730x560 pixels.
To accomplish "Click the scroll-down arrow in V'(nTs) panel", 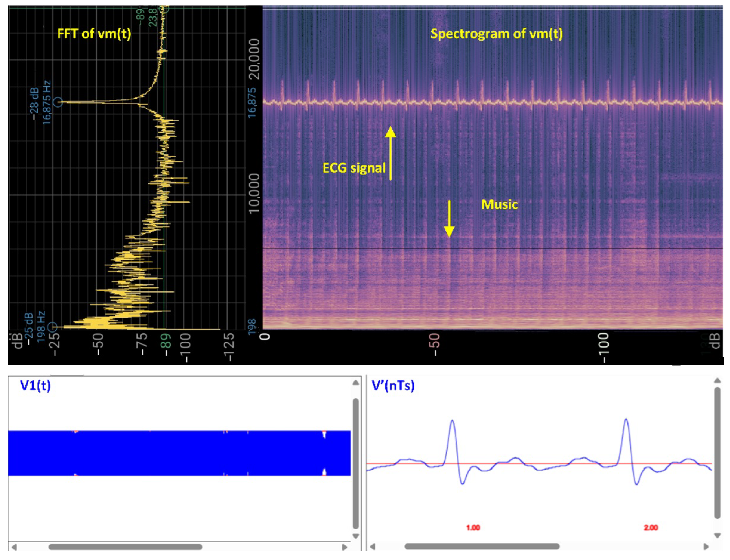I will pyautogui.click(x=717, y=535).
